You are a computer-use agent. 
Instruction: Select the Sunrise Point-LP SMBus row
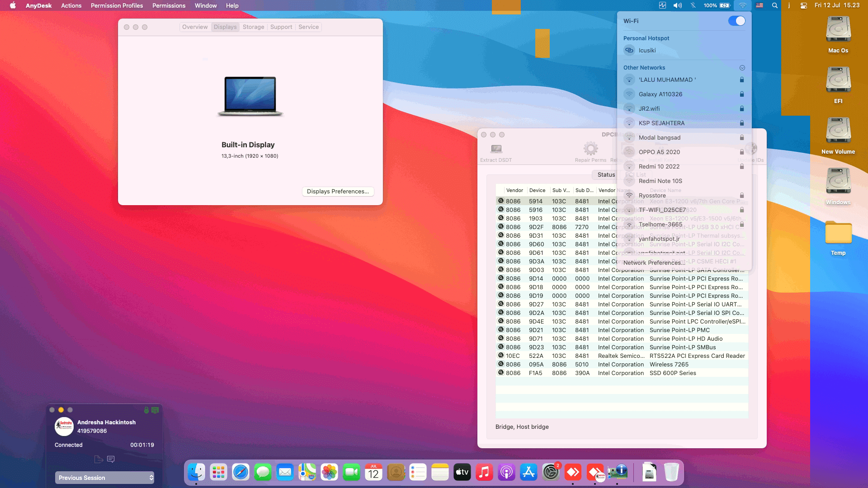622,347
